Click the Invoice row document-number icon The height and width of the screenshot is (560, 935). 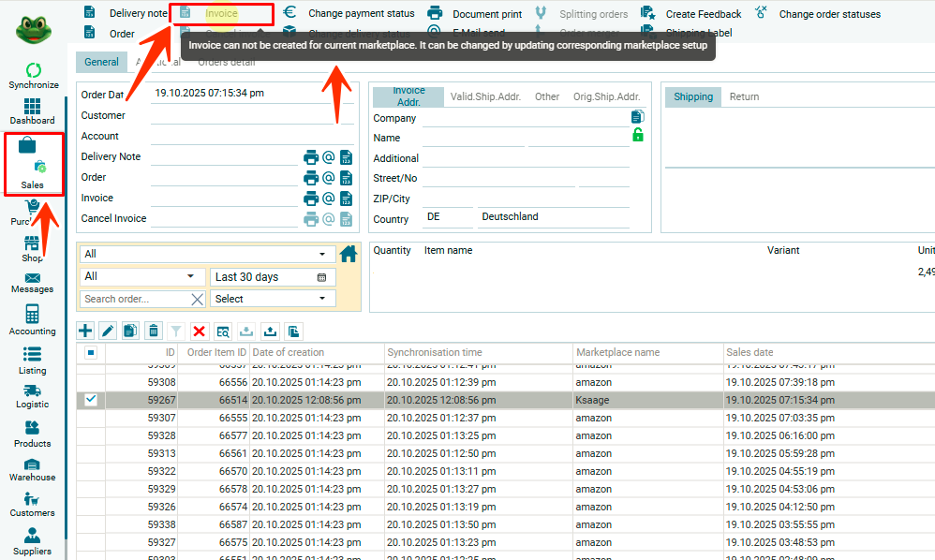coord(346,199)
